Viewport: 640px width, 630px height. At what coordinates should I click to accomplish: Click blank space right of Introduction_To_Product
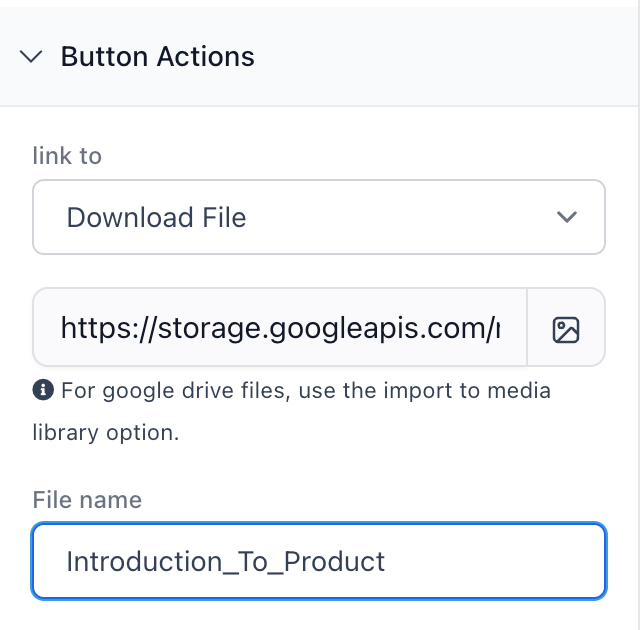[x=494, y=561]
